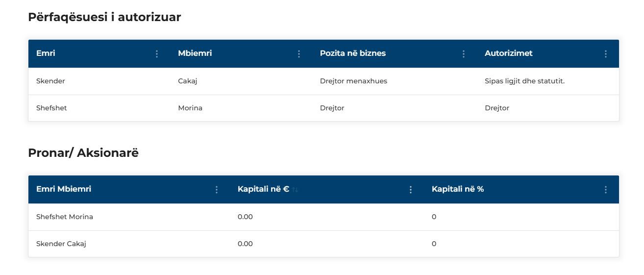Screen dimensions: 644x275
Task: Click the Kapitali në % header label
Action: click(458, 189)
